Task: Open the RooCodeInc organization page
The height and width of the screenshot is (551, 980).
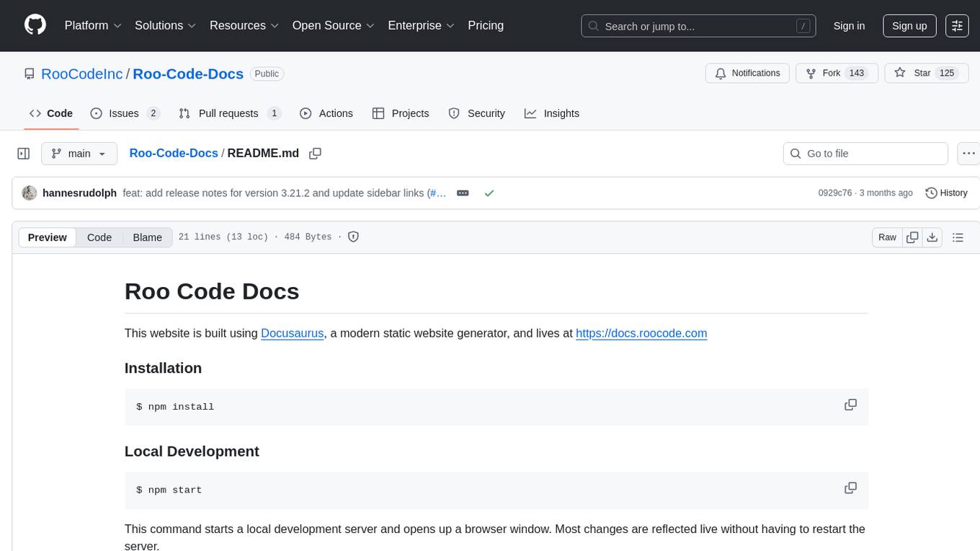Action: [x=82, y=74]
